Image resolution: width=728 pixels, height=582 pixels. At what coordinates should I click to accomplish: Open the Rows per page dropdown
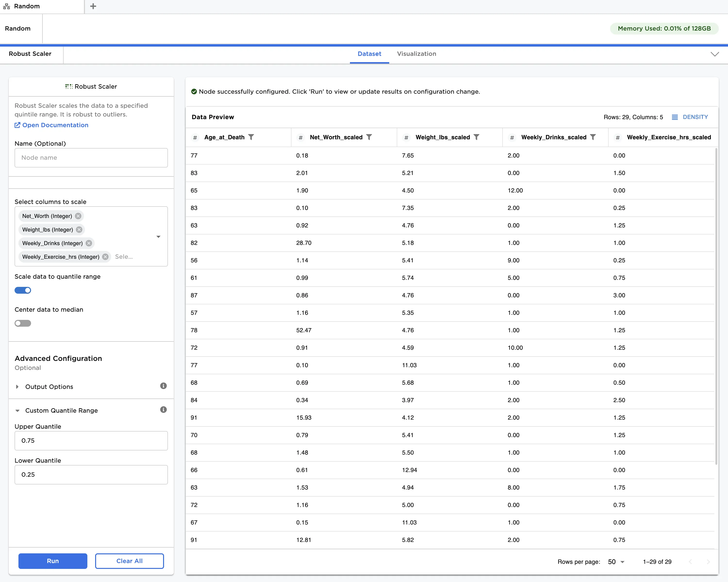[616, 562]
